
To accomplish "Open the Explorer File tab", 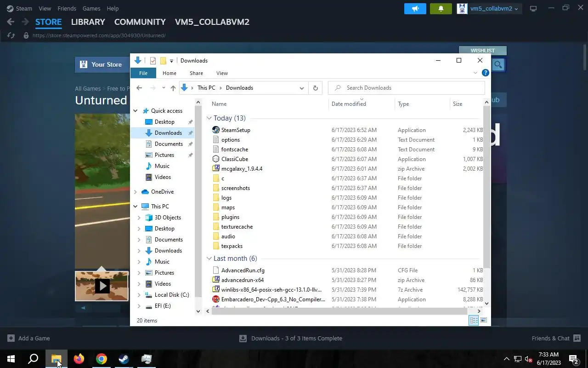I will coord(143,73).
